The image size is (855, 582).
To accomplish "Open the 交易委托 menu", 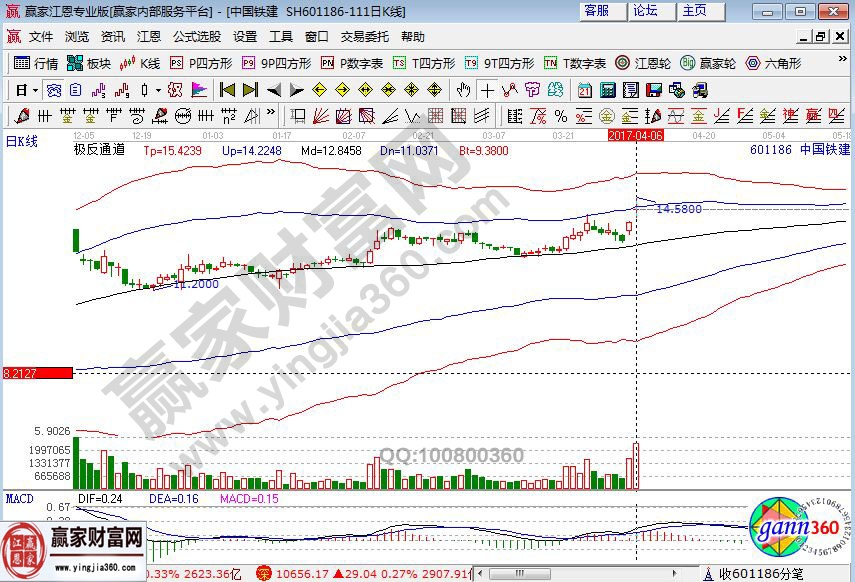I will pyautogui.click(x=364, y=37).
